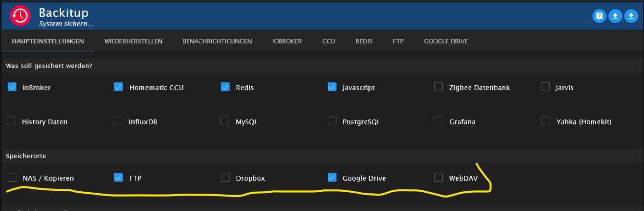Disable the Google Drive storage checkbox
This screenshot has height=211, width=644.
[332, 177]
